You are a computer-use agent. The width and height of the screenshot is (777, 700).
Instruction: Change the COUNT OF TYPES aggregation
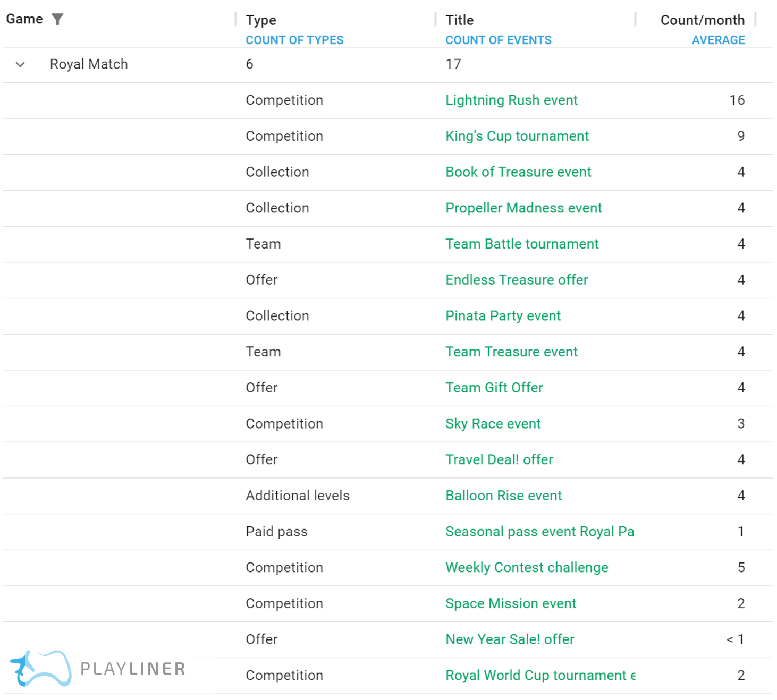pos(294,40)
